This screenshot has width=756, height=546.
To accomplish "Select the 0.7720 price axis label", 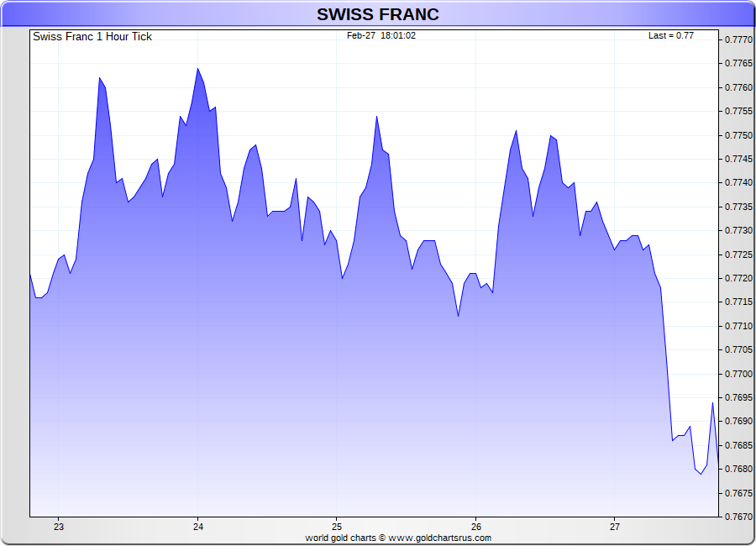I will tap(738, 278).
